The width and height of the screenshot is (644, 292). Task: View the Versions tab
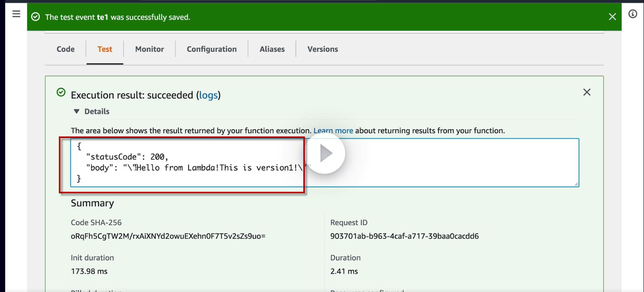coord(323,49)
